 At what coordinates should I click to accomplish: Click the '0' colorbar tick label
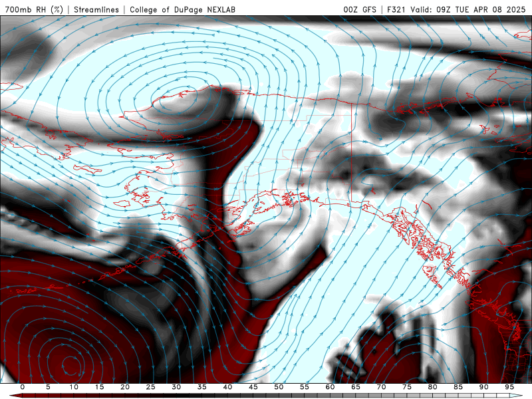23,387
